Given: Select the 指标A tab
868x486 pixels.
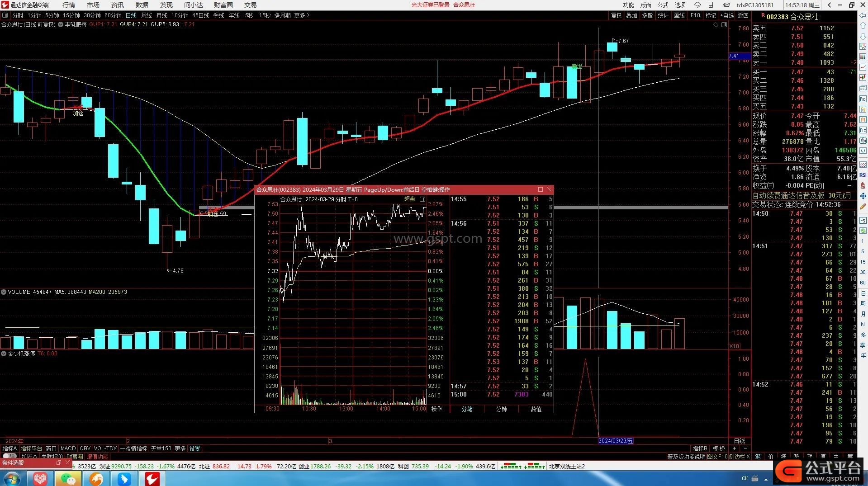Looking at the screenshot, I should point(9,448).
